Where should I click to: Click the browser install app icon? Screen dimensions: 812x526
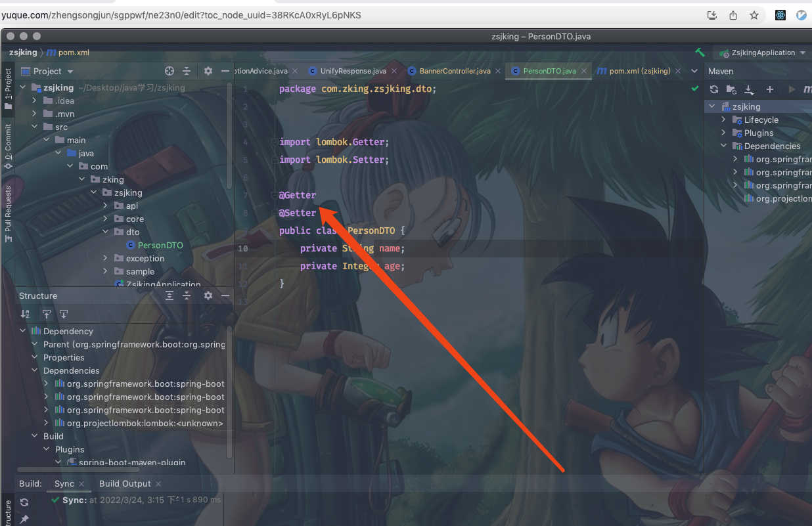pyautogui.click(x=711, y=15)
